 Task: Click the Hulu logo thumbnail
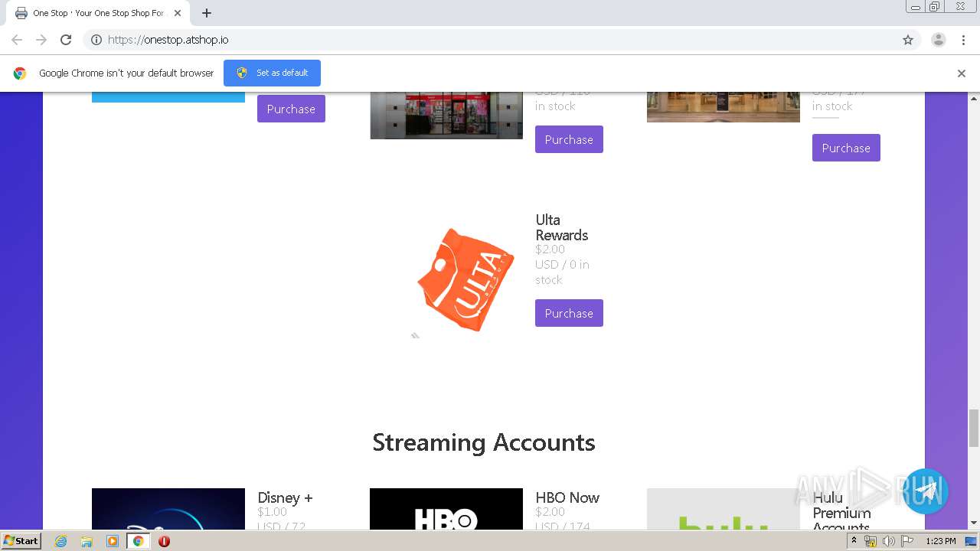[724, 509]
